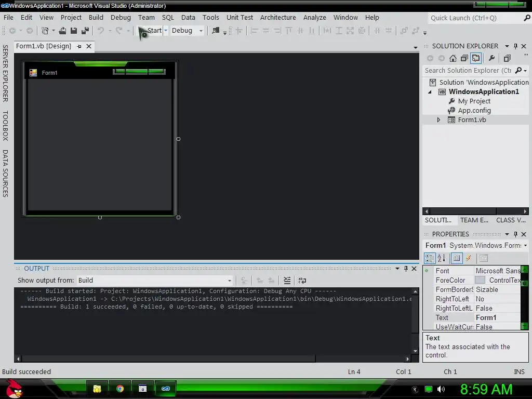Open the Build menu
532x399 pixels.
point(96,17)
